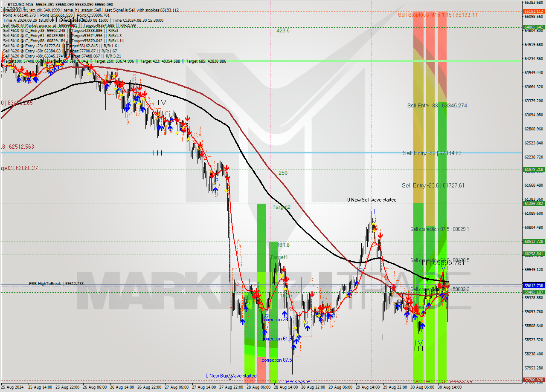Click the '0 New Buy Wave started' annotation

(231, 376)
